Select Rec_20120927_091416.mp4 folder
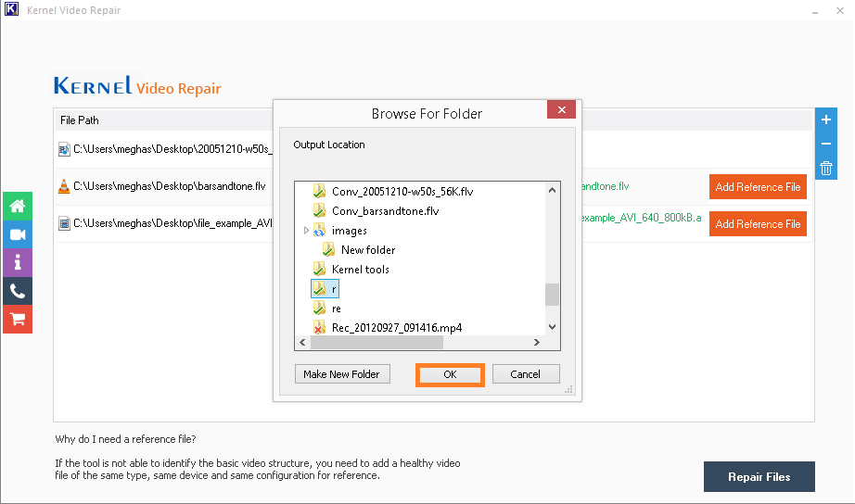Screen dimensions: 855x504 [x=396, y=327]
